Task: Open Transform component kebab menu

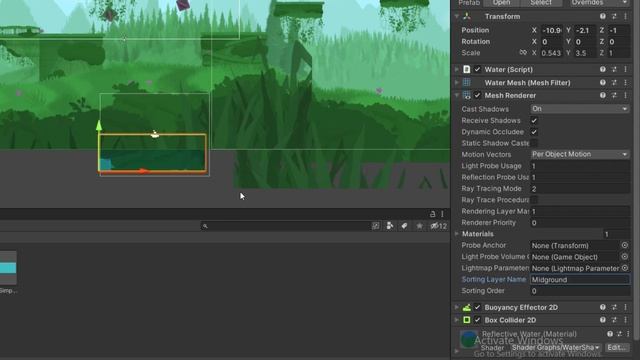Action: pyautogui.click(x=625, y=16)
